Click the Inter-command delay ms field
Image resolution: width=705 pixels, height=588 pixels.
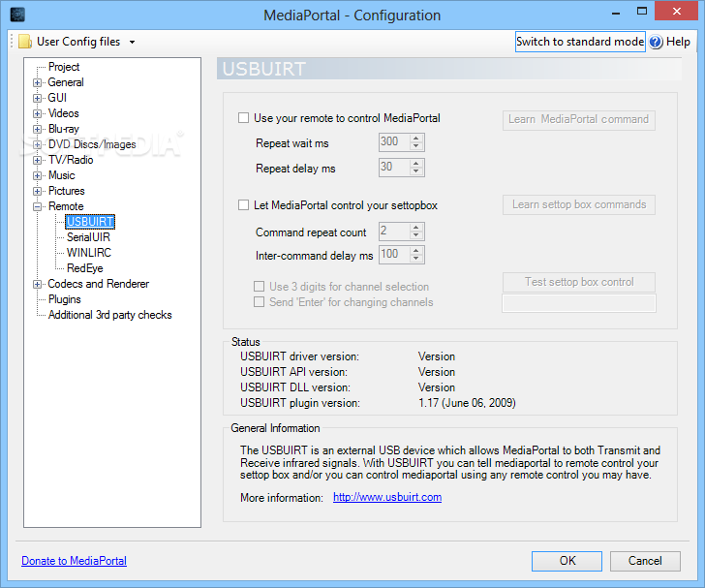(394, 255)
